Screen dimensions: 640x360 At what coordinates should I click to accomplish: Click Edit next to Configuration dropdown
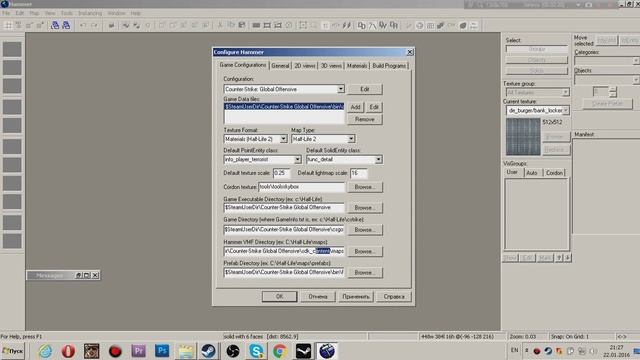(365, 89)
